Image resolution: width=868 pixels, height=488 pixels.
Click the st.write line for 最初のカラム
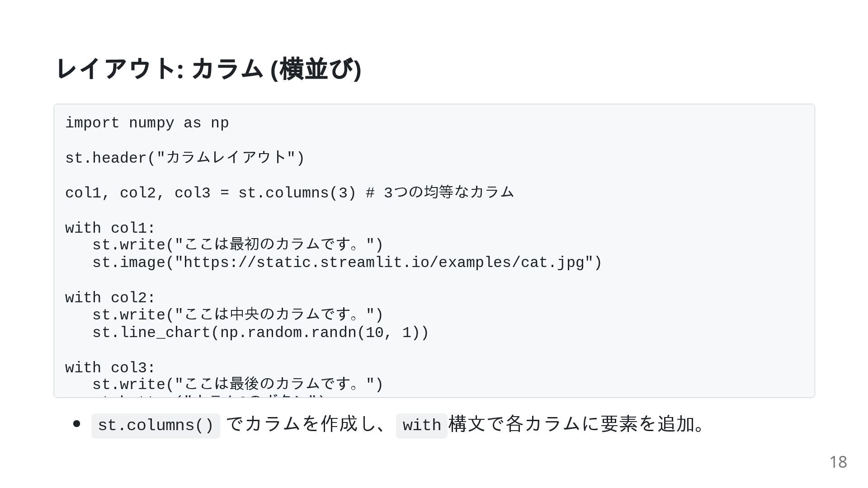pyautogui.click(x=238, y=245)
